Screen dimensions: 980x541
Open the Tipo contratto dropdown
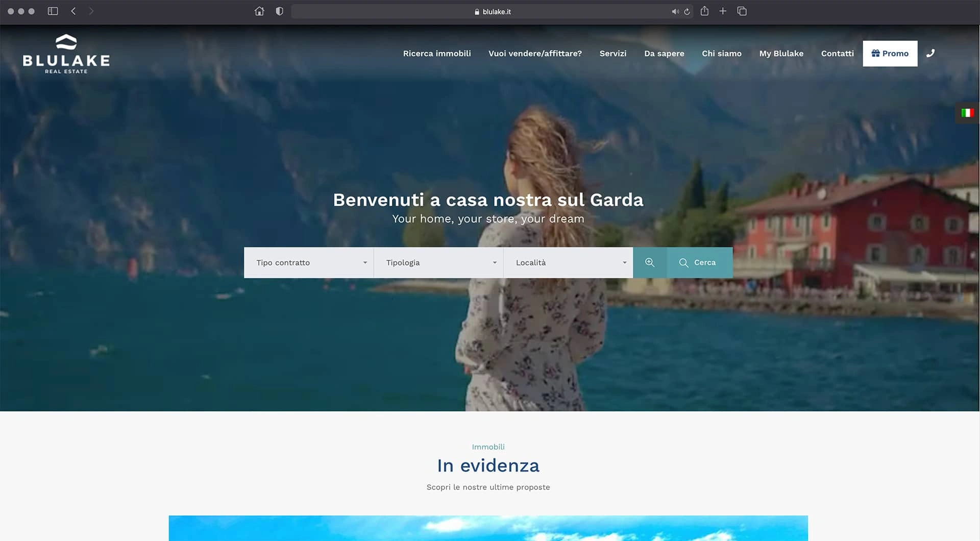click(x=309, y=262)
